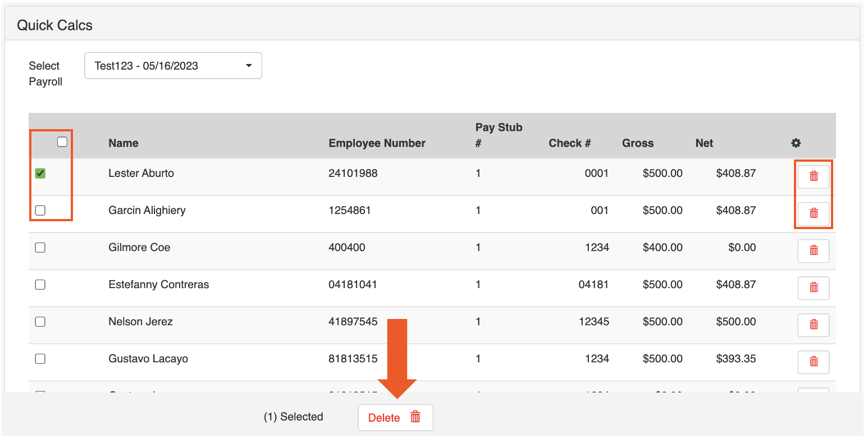Click the trash icon inside the Delete button
This screenshot has height=438, width=868.
click(415, 417)
